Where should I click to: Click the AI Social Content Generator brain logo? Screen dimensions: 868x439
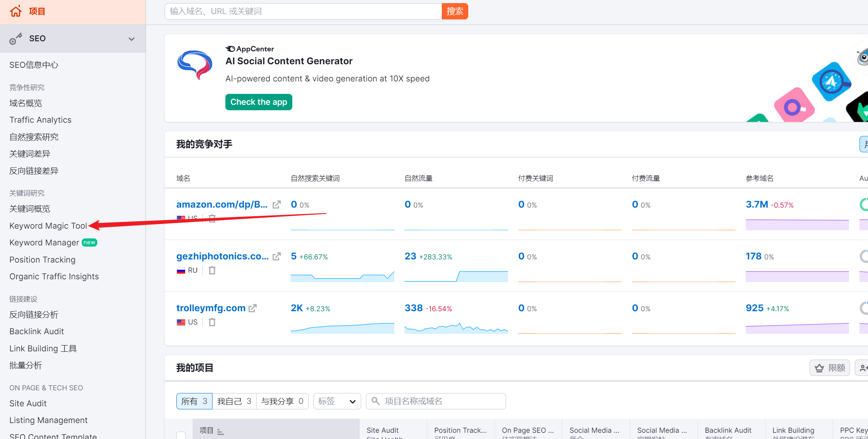click(x=195, y=65)
